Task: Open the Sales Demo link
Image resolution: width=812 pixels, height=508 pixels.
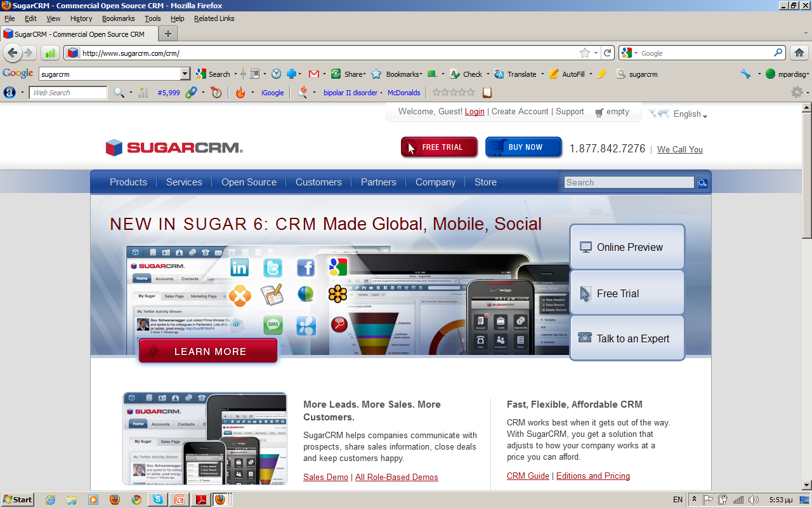Action: click(x=325, y=477)
